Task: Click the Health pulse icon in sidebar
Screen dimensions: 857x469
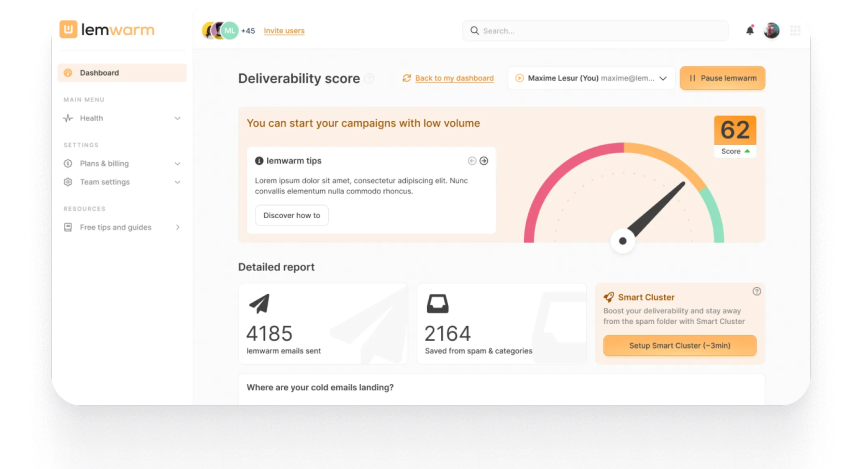Action: (68, 118)
